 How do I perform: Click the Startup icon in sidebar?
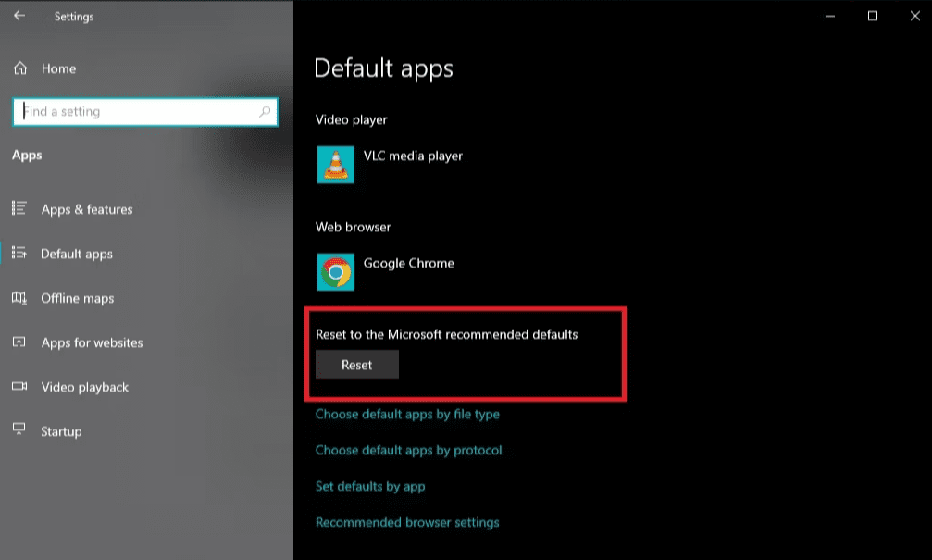point(19,431)
